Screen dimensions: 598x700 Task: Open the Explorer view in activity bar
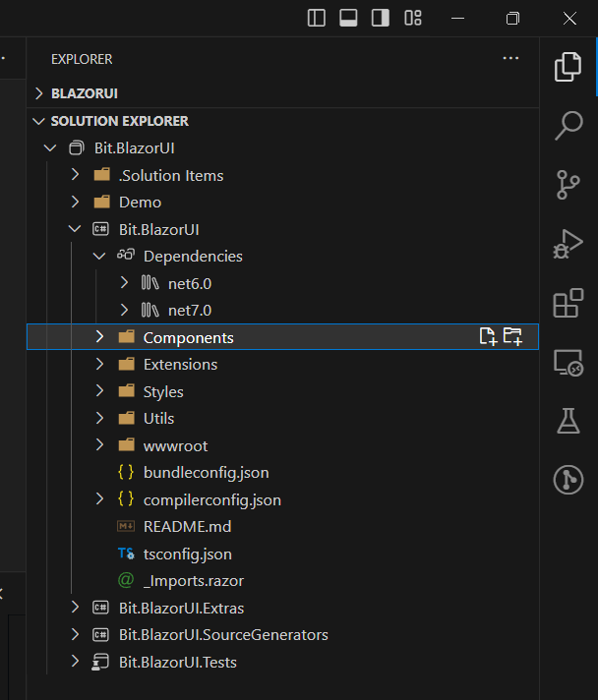[568, 67]
